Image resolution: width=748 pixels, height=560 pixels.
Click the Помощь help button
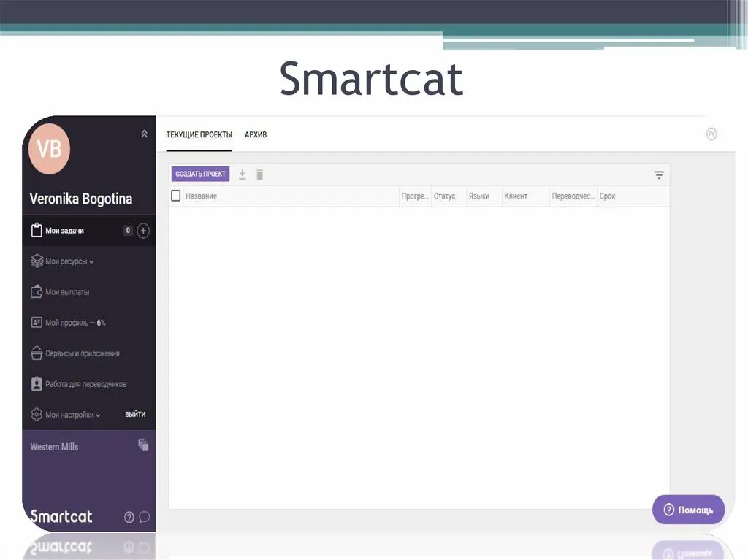(688, 510)
